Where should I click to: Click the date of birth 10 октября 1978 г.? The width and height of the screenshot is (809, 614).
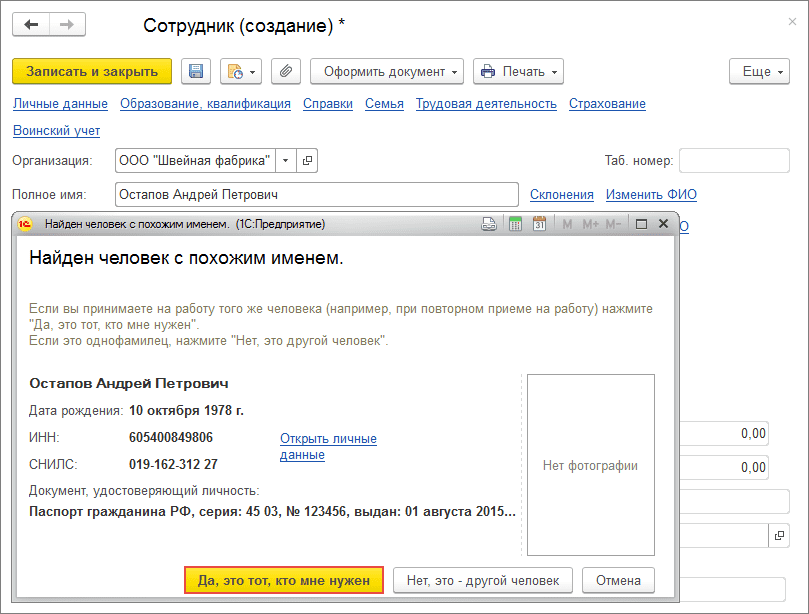click(x=186, y=411)
